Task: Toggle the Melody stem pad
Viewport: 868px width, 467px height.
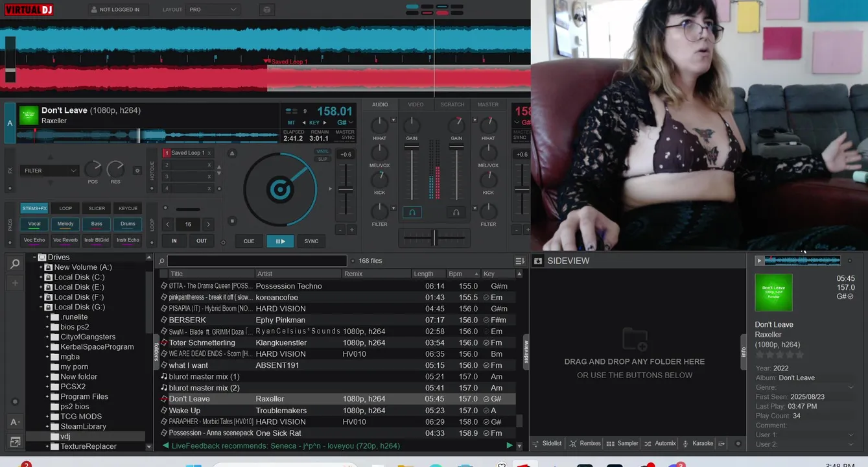Action: (x=65, y=224)
